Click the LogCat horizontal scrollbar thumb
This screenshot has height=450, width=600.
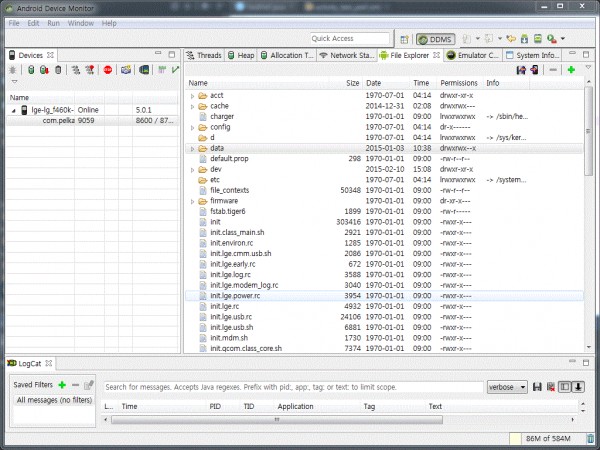pos(277,420)
